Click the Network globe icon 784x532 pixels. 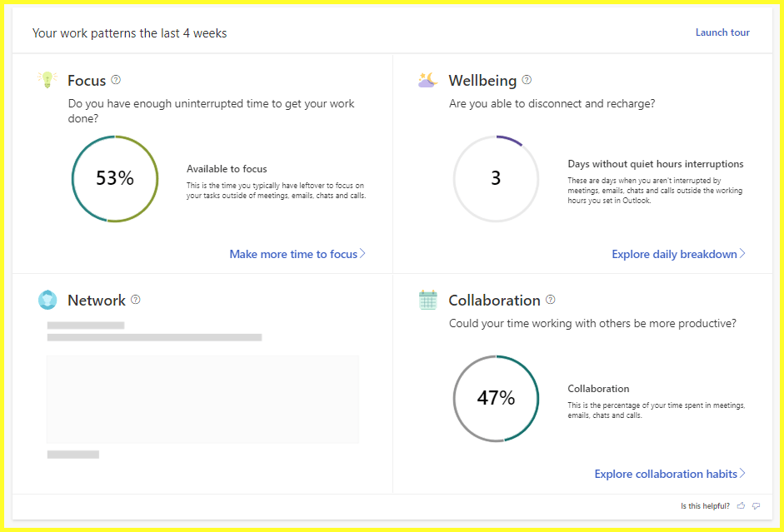pyautogui.click(x=47, y=300)
